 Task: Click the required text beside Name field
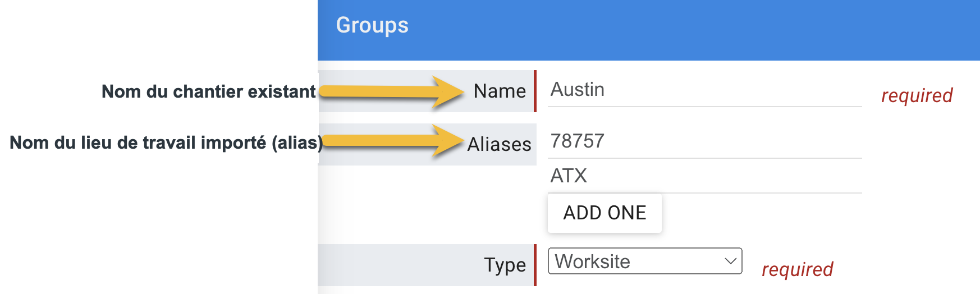[x=917, y=95]
